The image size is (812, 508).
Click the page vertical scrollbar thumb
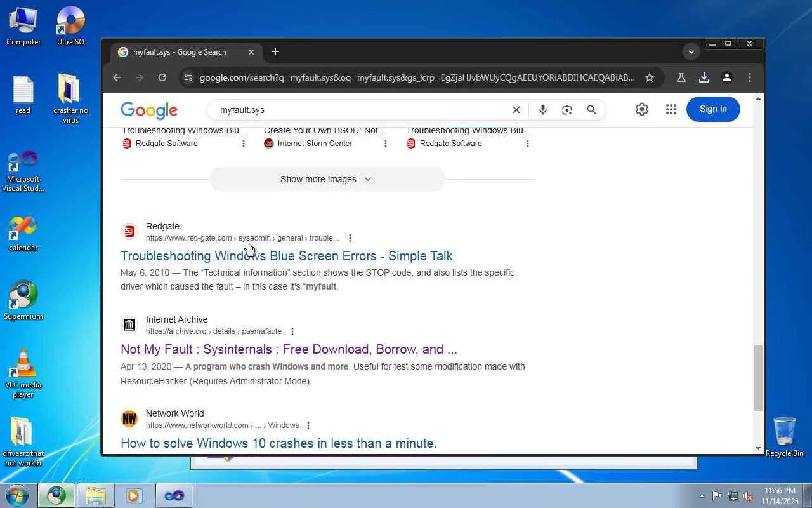(758, 378)
